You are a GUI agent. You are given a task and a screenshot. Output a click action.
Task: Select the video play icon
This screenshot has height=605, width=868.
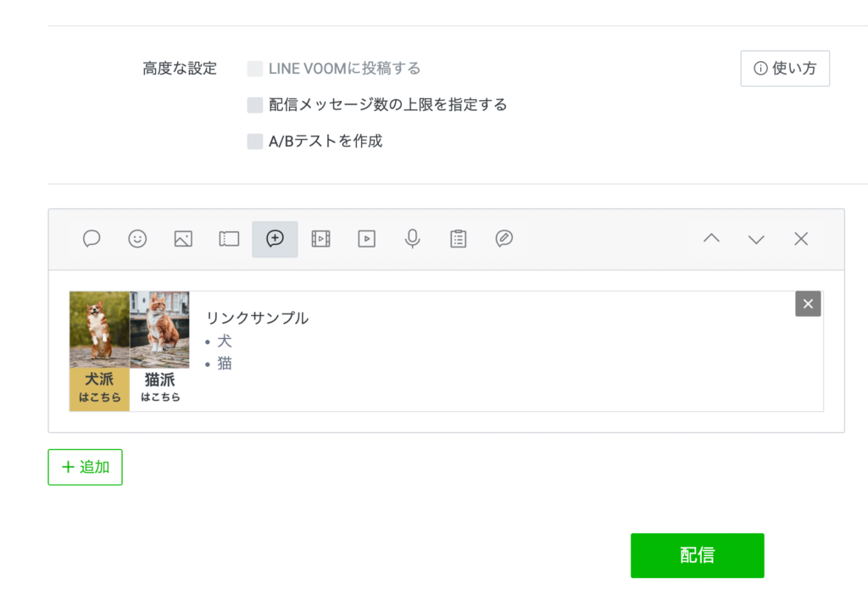click(x=366, y=239)
